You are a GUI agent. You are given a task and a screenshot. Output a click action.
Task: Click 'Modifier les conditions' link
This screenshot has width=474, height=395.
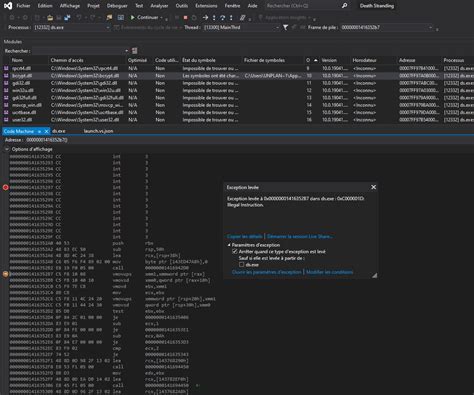click(x=329, y=272)
